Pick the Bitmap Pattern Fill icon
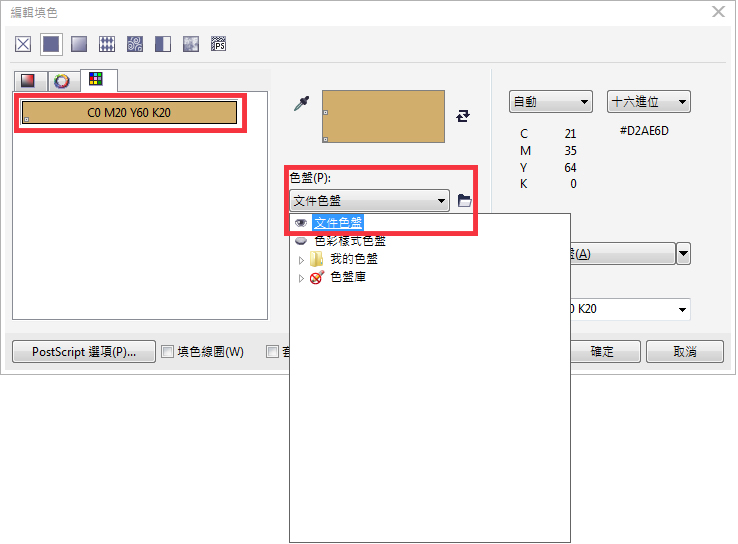Viewport: 738px width, 544px height. 135,44
